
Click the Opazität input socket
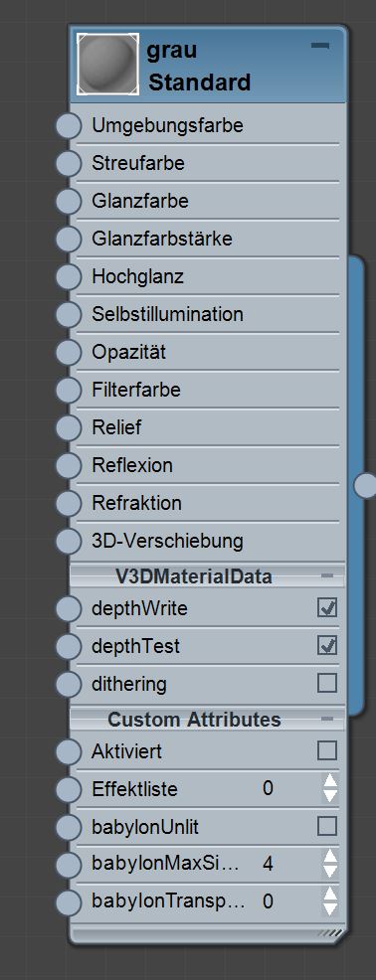click(69, 352)
